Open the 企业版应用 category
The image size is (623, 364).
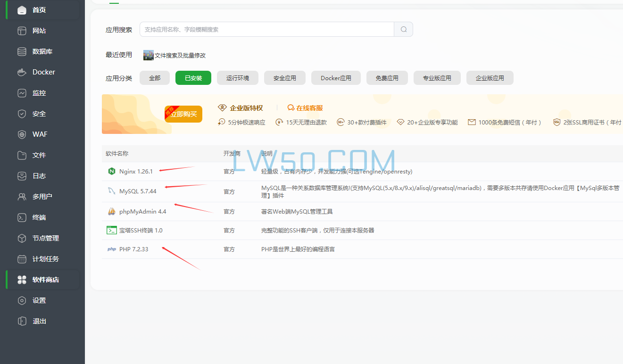[490, 78]
